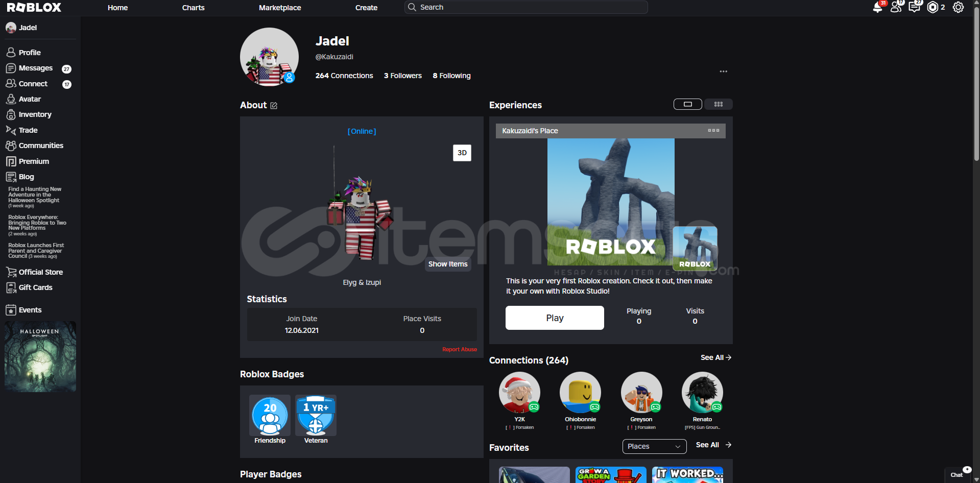Click See All for Favorites
This screenshot has width=980, height=483.
(x=713, y=445)
